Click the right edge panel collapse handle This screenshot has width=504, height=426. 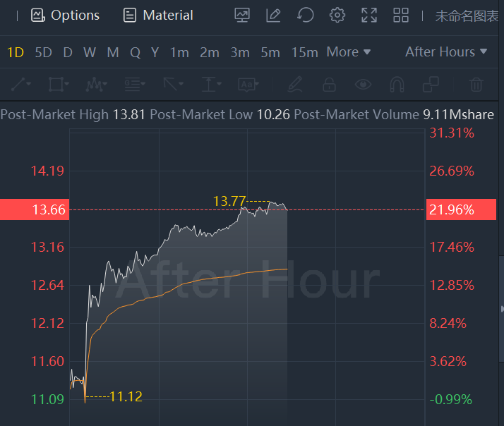pos(501,308)
